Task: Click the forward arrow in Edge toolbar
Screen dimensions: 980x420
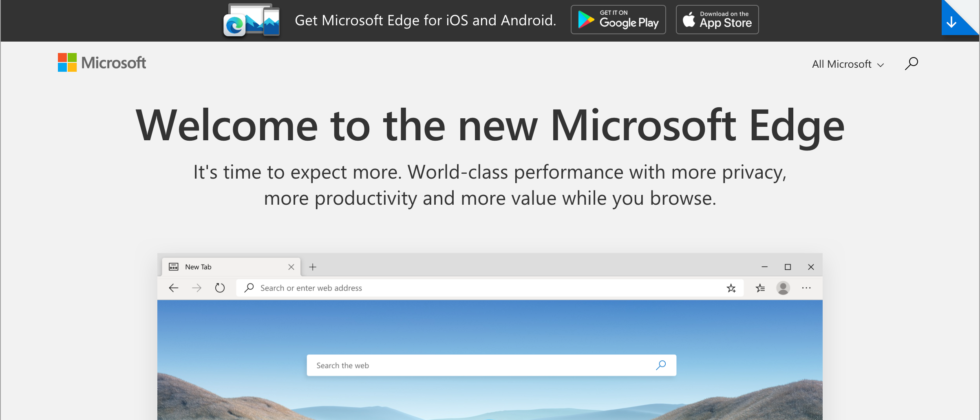Action: [196, 288]
